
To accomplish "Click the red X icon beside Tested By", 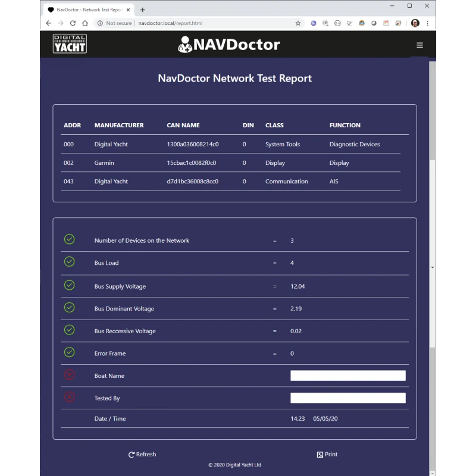I will [70, 397].
